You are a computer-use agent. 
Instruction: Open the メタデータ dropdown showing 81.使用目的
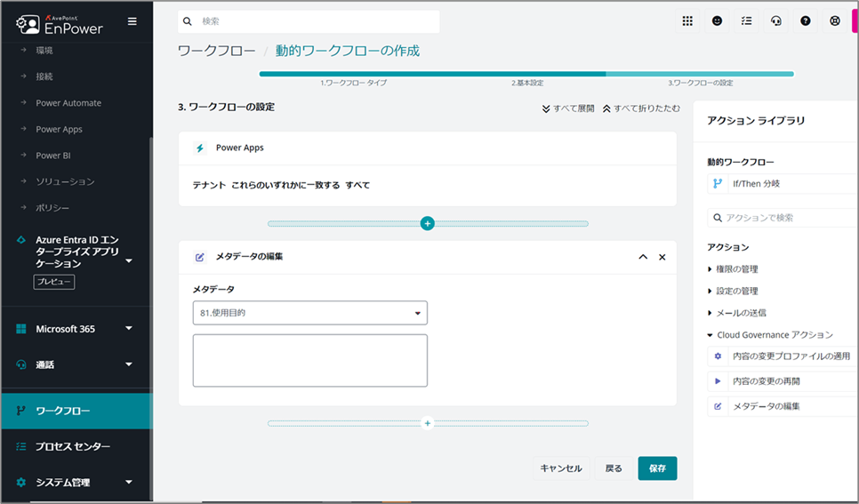pos(310,313)
